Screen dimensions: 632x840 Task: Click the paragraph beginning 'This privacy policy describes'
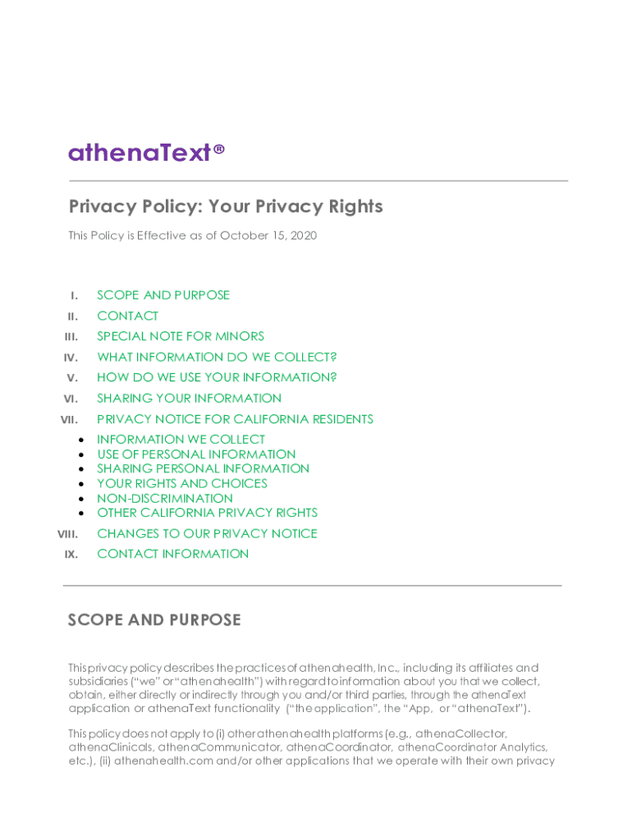click(x=304, y=688)
